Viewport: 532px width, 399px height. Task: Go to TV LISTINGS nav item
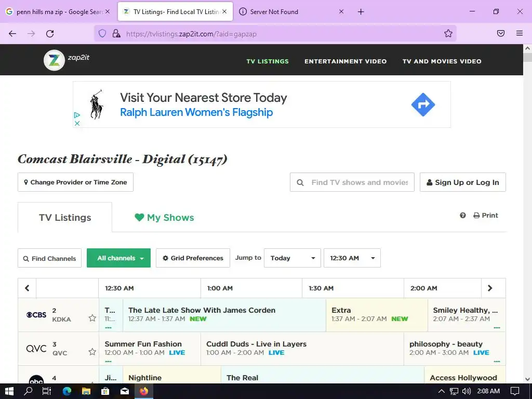click(x=268, y=61)
